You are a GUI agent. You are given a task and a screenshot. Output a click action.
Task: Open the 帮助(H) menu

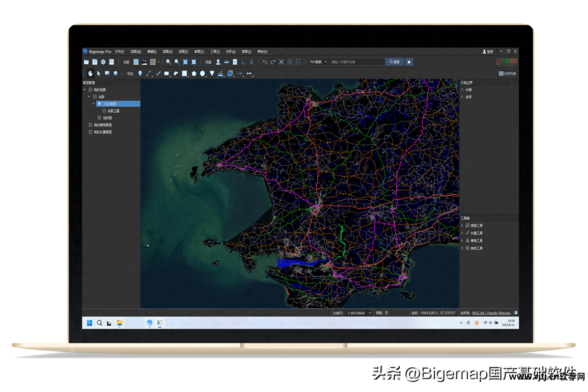pyautogui.click(x=262, y=52)
